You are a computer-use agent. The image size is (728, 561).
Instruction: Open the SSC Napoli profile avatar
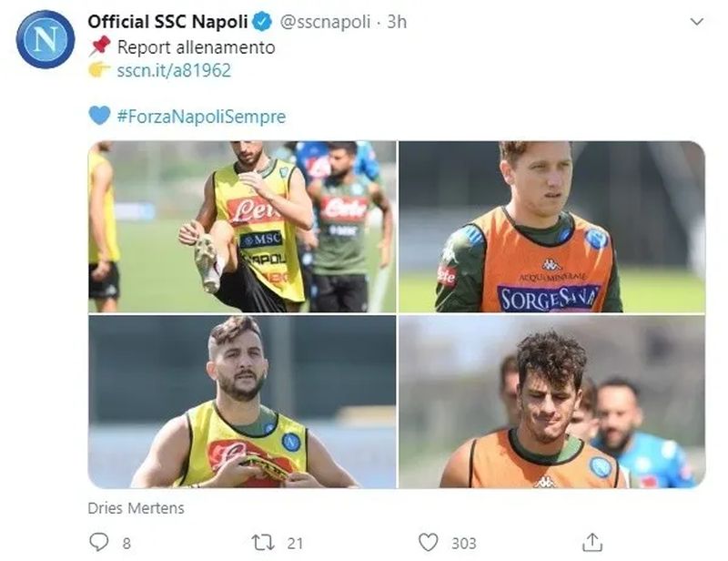pos(45,38)
